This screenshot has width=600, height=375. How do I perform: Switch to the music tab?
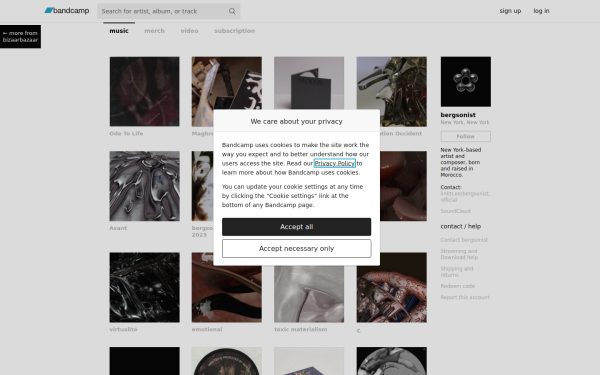tap(119, 31)
